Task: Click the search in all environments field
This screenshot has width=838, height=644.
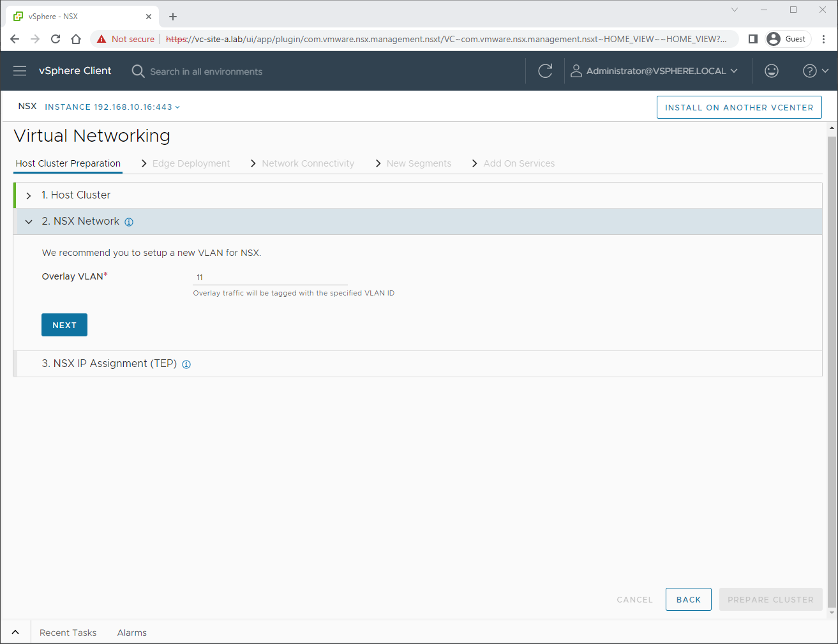Action: 206,71
